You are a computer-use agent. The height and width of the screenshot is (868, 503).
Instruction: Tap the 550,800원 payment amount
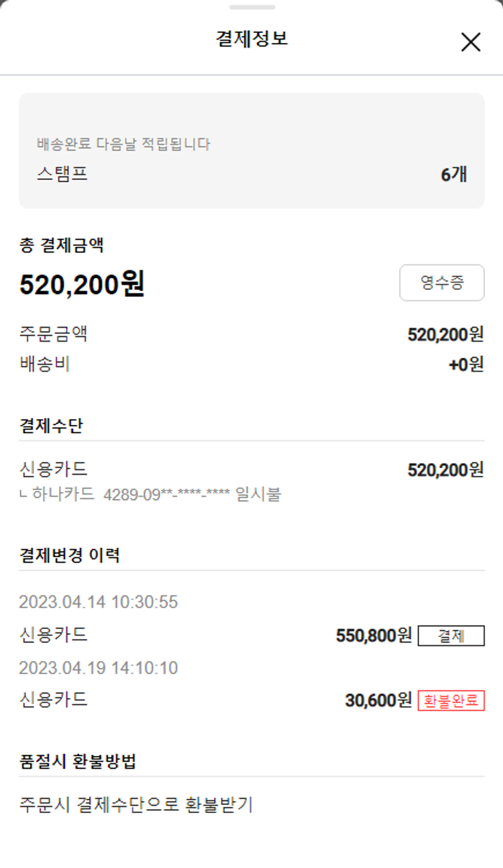point(374,635)
